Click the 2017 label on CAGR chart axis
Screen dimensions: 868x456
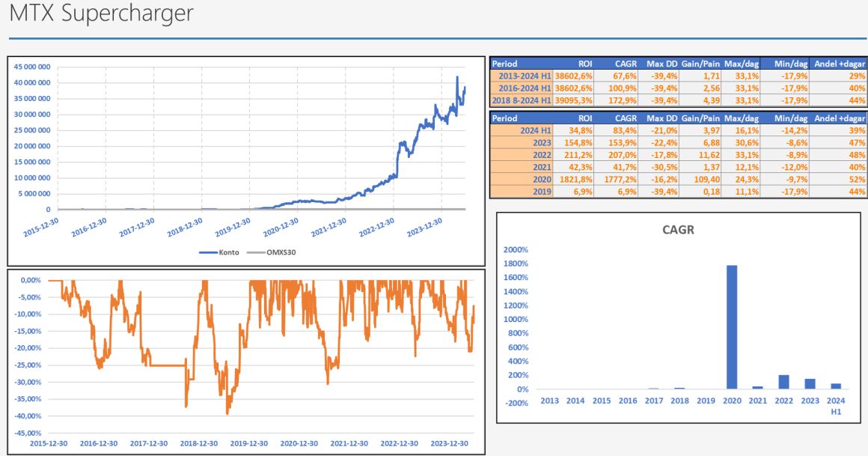coord(654,401)
